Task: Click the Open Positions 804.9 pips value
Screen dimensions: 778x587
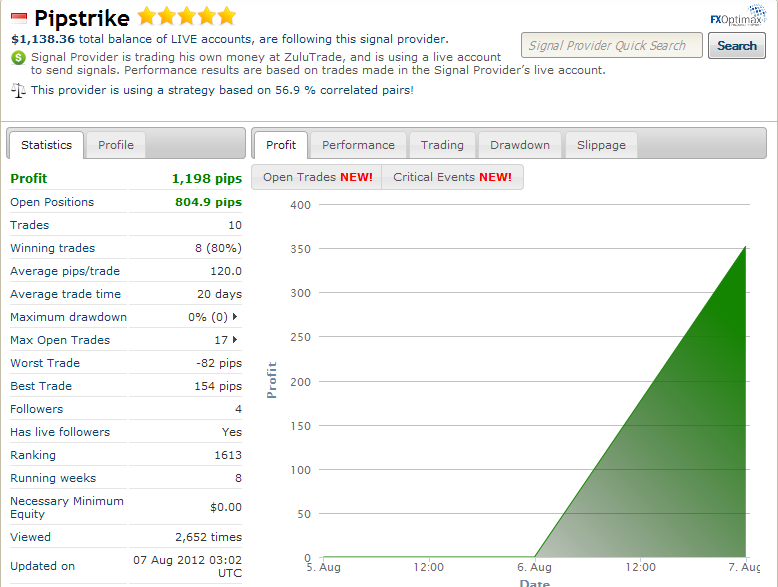Action: 208,202
